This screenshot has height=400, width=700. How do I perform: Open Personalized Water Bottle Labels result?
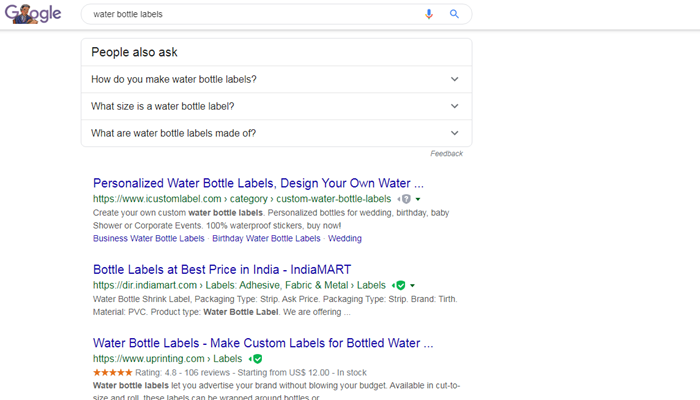[258, 183]
